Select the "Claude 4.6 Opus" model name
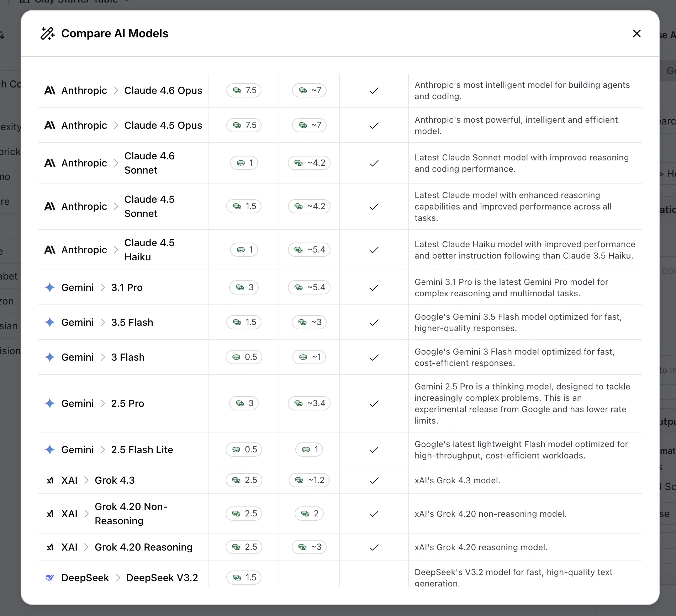Screen dimensions: 676x616 click(163, 90)
